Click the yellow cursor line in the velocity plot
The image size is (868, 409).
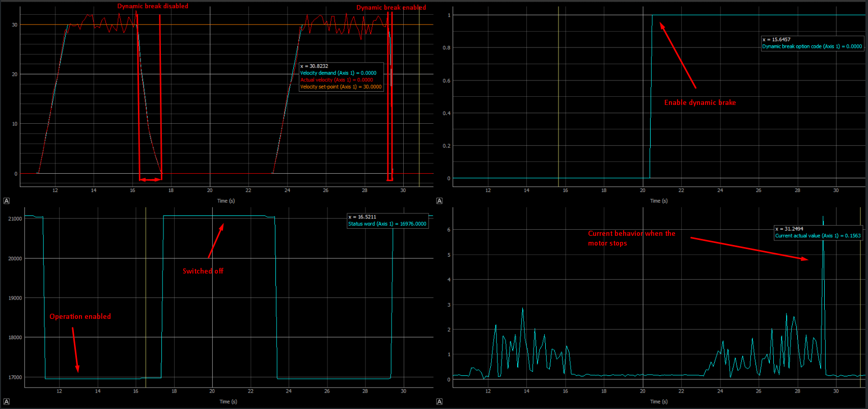tap(419, 102)
